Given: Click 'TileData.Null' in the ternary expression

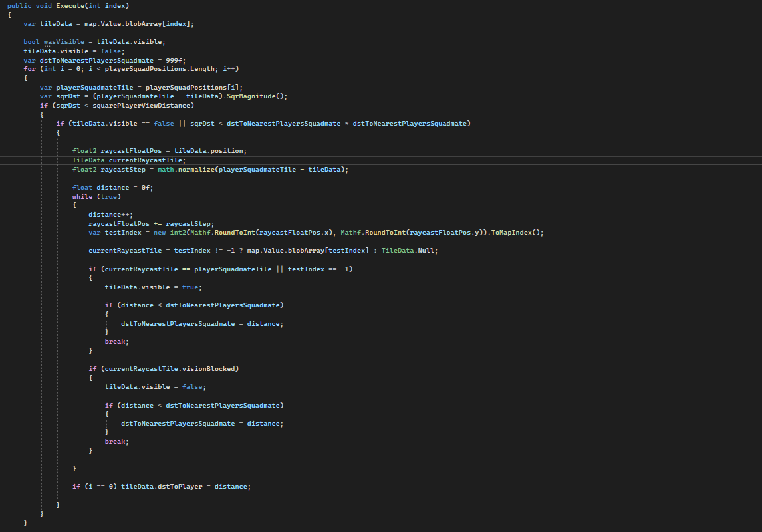Looking at the screenshot, I should [x=410, y=251].
